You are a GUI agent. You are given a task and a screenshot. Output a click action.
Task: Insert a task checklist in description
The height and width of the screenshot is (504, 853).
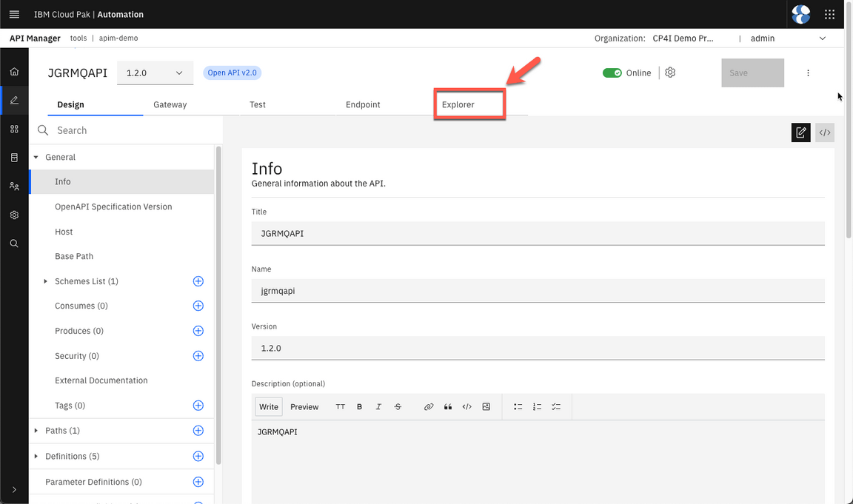556,407
